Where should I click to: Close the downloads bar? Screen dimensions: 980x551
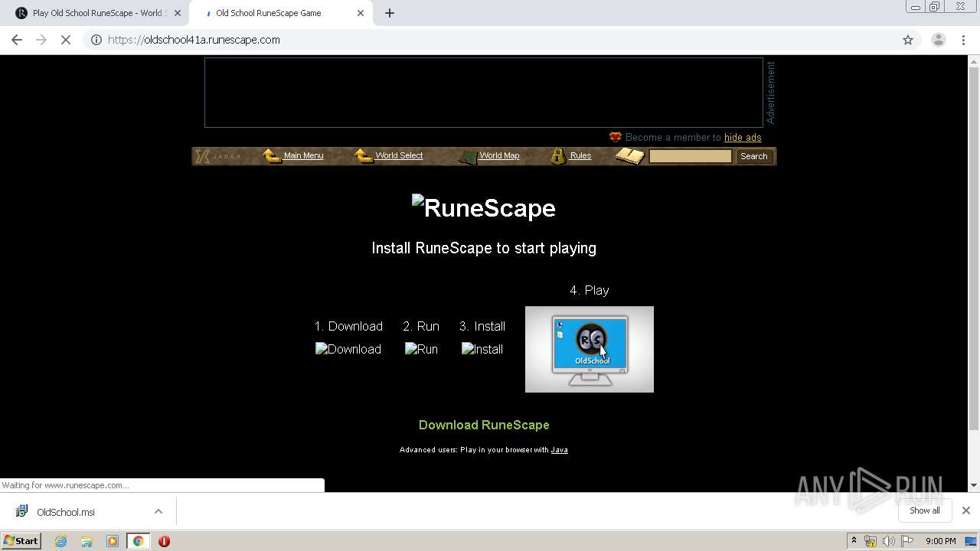965,510
